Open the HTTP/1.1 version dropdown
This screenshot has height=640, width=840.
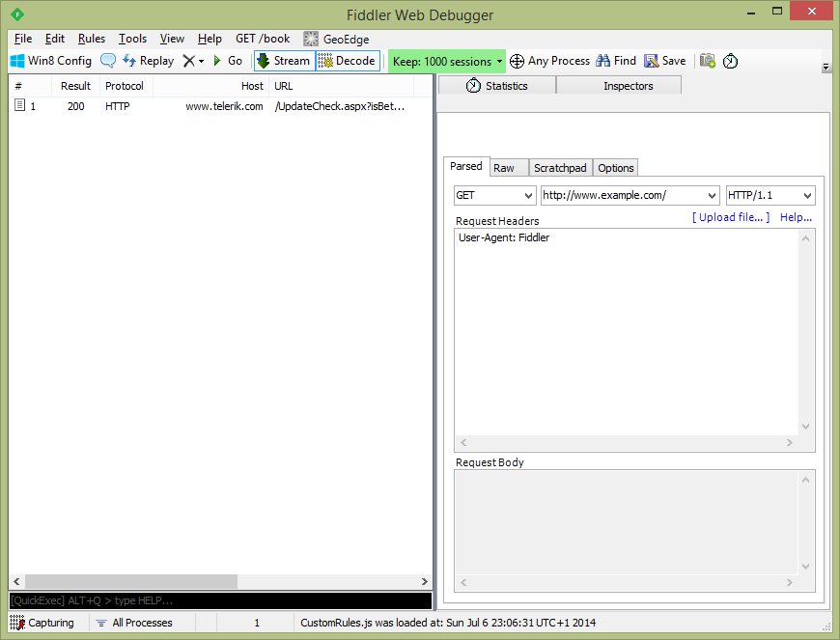click(x=770, y=195)
